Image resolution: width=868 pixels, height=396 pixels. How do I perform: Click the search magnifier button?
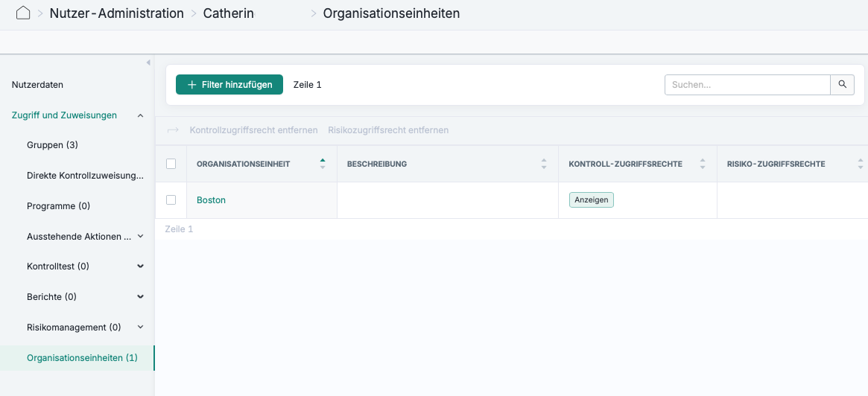843,85
